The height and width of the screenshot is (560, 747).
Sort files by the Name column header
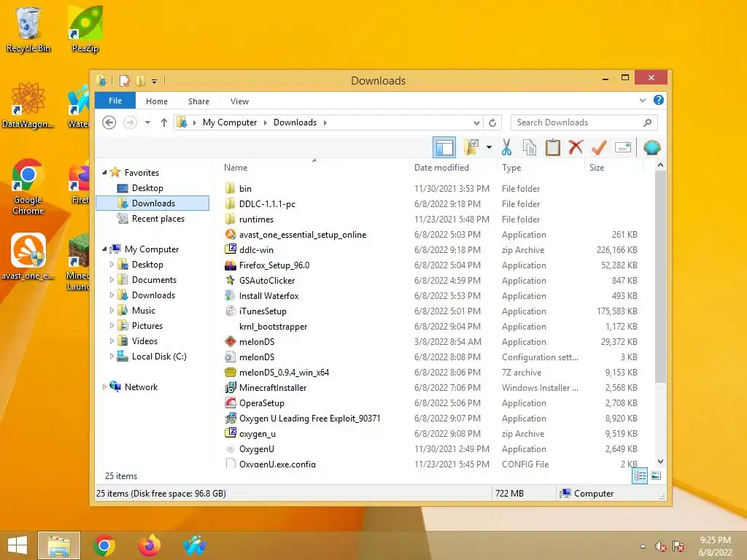point(314,167)
